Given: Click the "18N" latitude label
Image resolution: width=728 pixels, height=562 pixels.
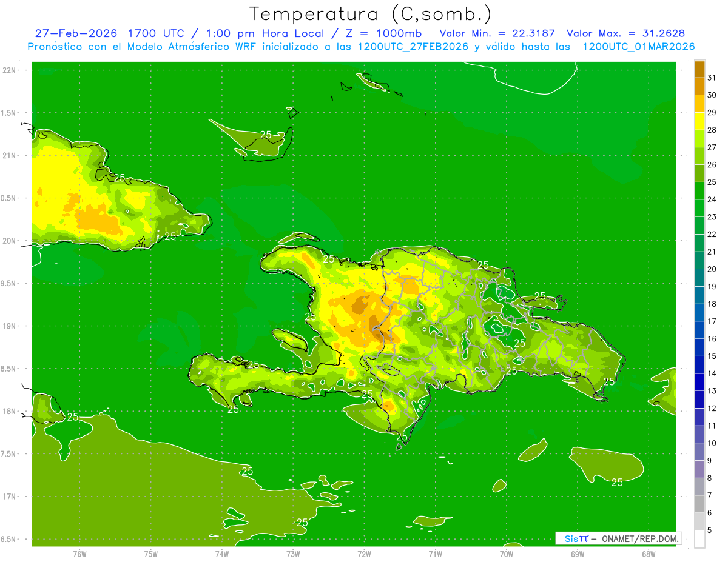Looking at the screenshot, I should pos(9,412).
